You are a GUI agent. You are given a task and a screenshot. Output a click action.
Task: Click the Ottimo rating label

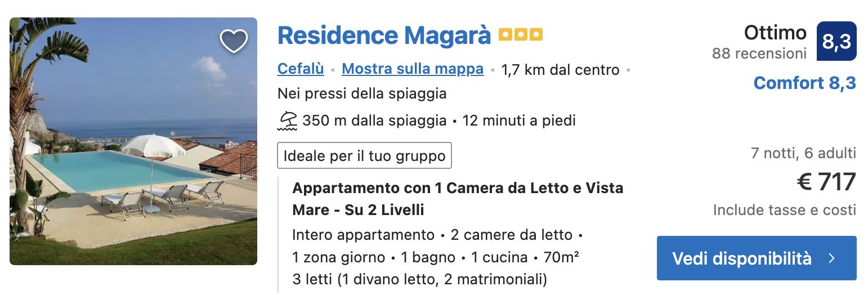(775, 33)
